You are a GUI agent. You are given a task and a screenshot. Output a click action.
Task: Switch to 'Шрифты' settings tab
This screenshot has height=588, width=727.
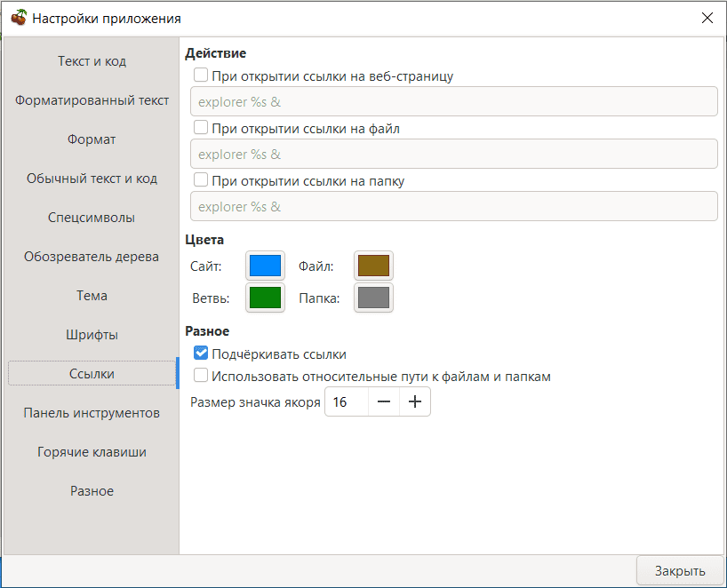[92, 335]
